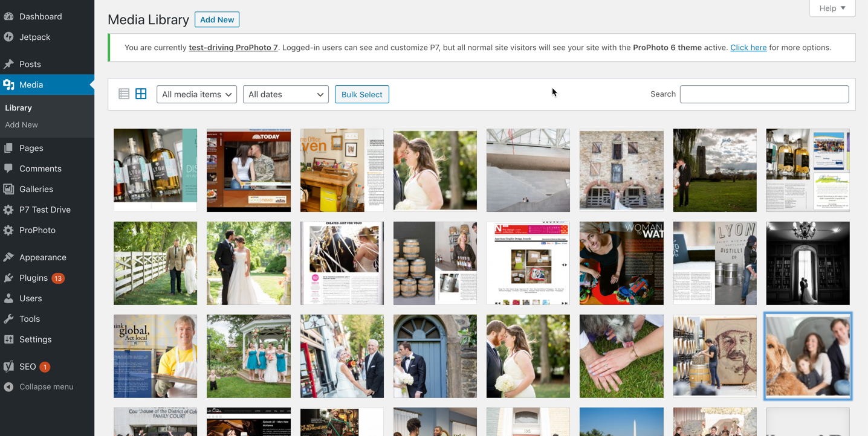The image size is (868, 436).
Task: Open the bridesmaids in teal gazebo thumbnail
Action: (x=248, y=356)
